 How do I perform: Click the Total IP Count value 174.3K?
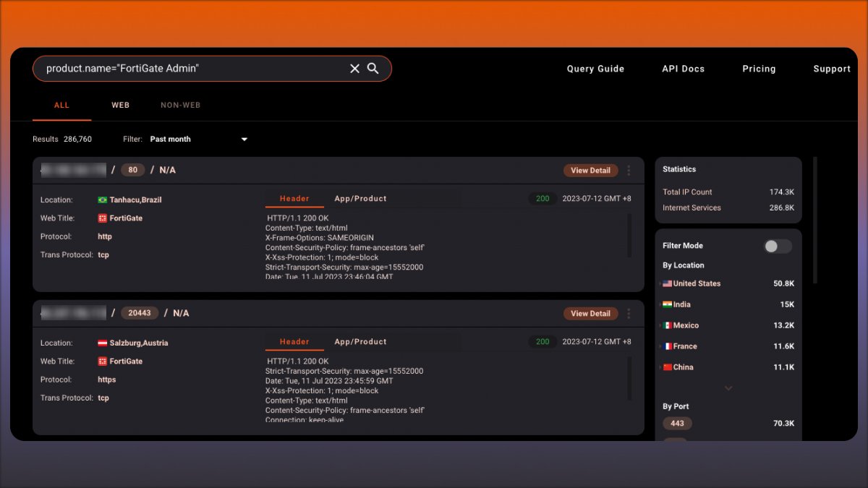[782, 192]
